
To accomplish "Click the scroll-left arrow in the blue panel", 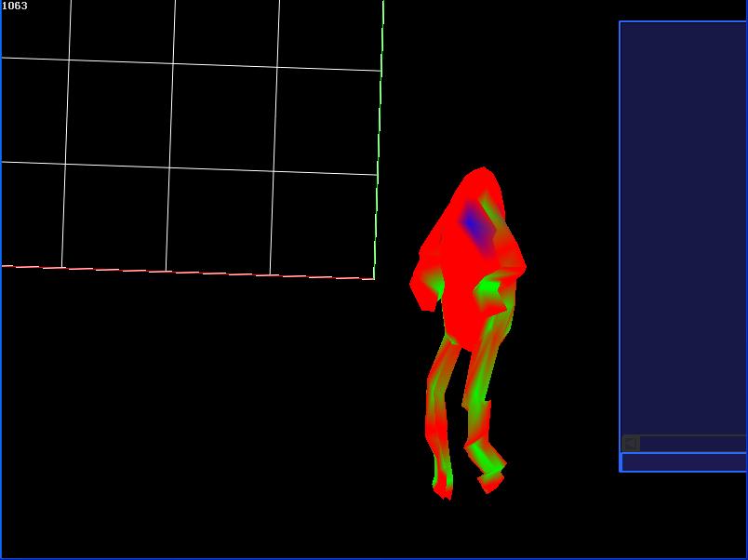I will (631, 444).
